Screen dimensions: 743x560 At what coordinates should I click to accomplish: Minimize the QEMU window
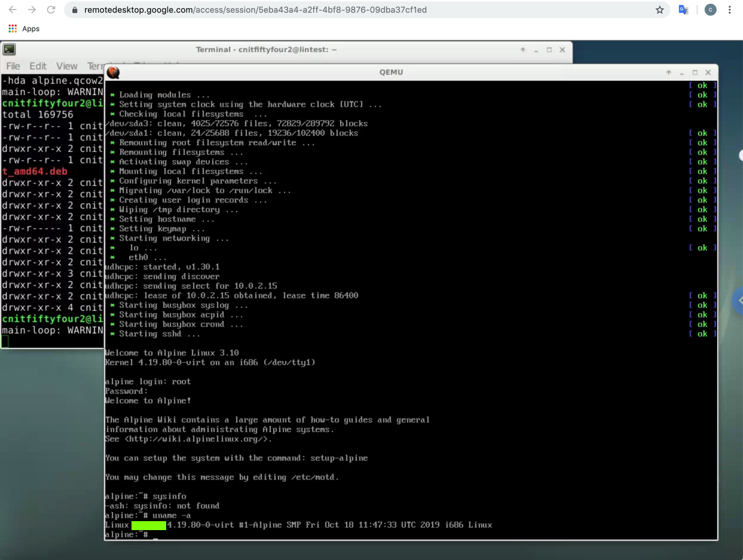[682, 72]
